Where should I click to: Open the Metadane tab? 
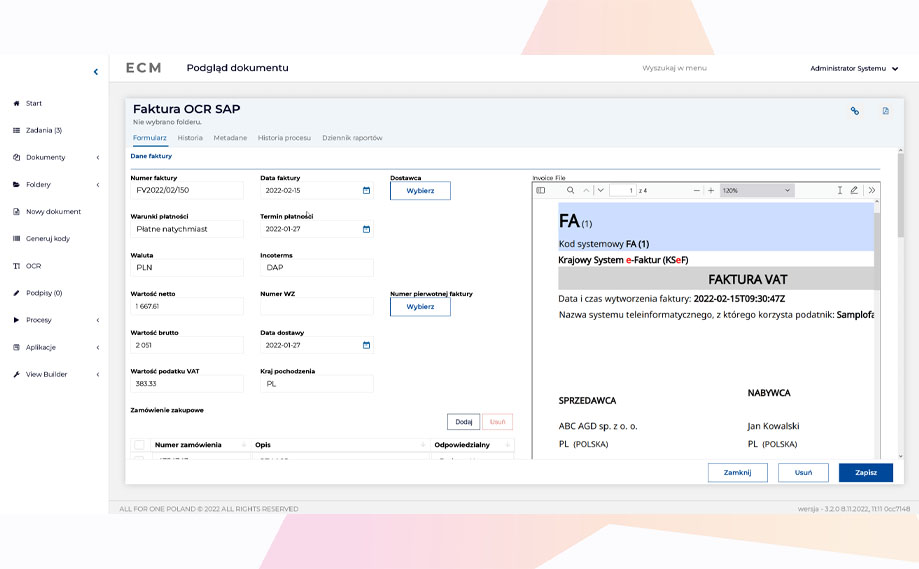click(230, 137)
